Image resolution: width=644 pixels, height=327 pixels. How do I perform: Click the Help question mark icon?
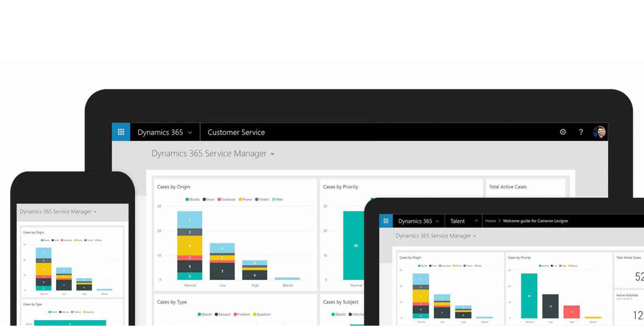pos(581,132)
